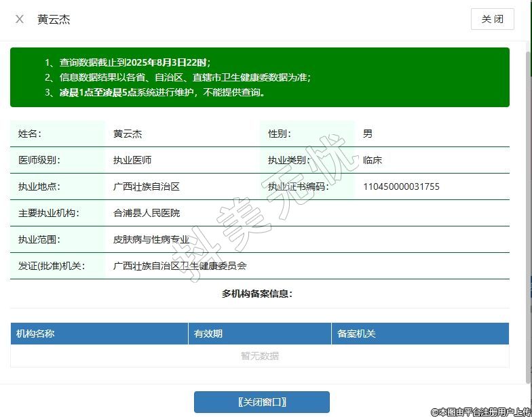Screen dimensions: 532x417
Task: Click the 皮肤病与性病专业 practice scope value
Action: click(x=151, y=239)
